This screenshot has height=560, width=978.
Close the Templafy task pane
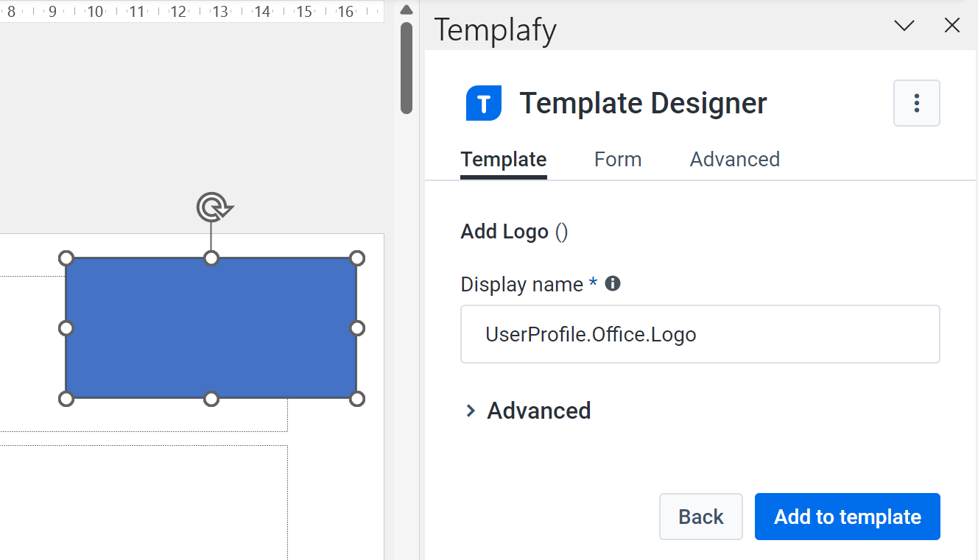coord(951,25)
